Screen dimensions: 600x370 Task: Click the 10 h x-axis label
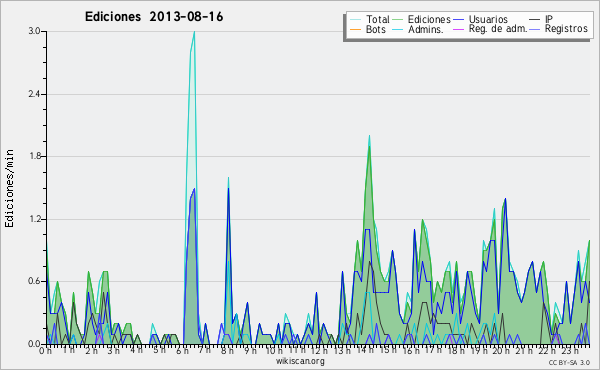[x=274, y=350]
